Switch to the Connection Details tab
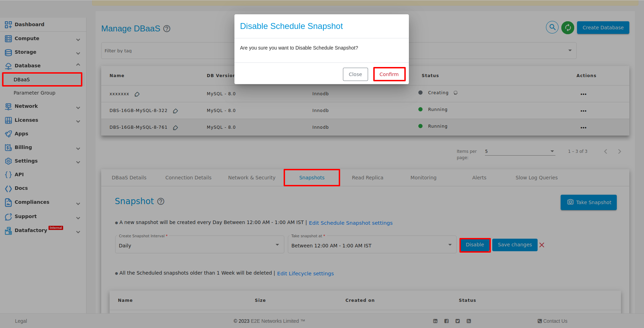 click(188, 178)
